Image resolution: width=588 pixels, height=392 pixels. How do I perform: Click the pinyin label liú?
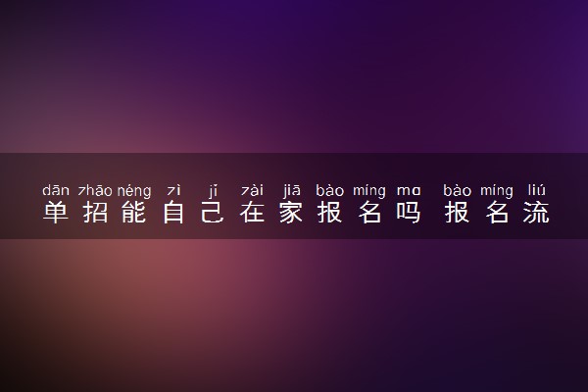537,190
